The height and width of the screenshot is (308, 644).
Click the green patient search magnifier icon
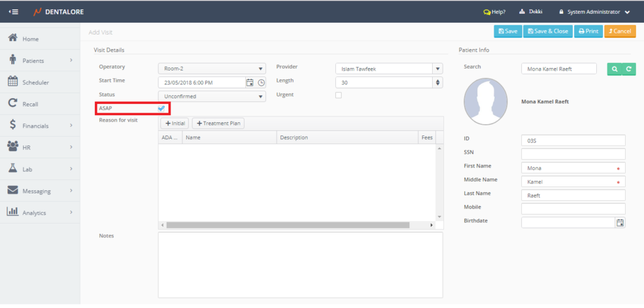pos(614,69)
